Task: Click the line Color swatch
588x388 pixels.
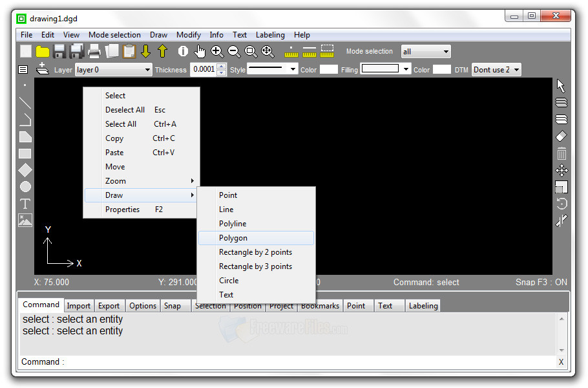Action: [x=329, y=69]
